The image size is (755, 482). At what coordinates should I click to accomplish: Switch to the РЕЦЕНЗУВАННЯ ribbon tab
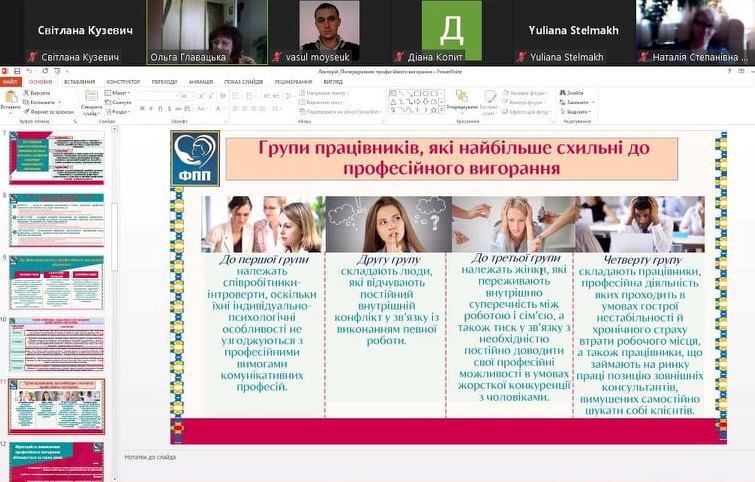point(293,82)
